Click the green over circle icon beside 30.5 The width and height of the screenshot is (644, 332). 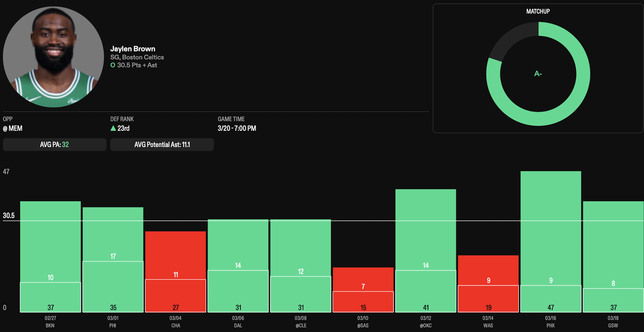[x=113, y=65]
